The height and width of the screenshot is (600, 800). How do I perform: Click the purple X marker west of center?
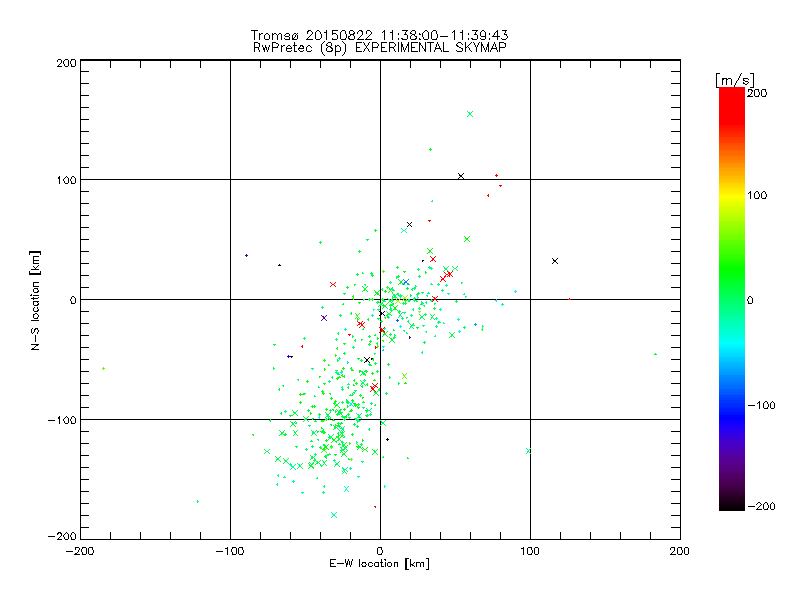(x=324, y=318)
